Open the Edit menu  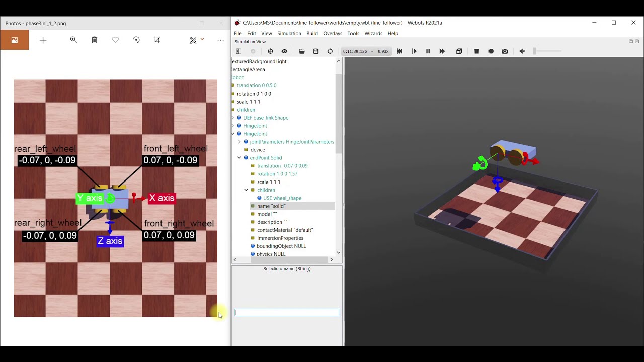click(252, 34)
